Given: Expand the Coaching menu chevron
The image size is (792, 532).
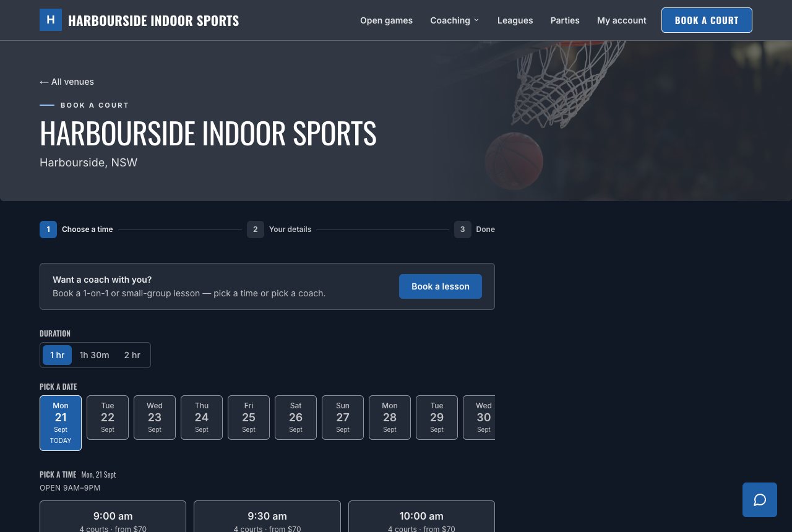Looking at the screenshot, I should [476, 20].
